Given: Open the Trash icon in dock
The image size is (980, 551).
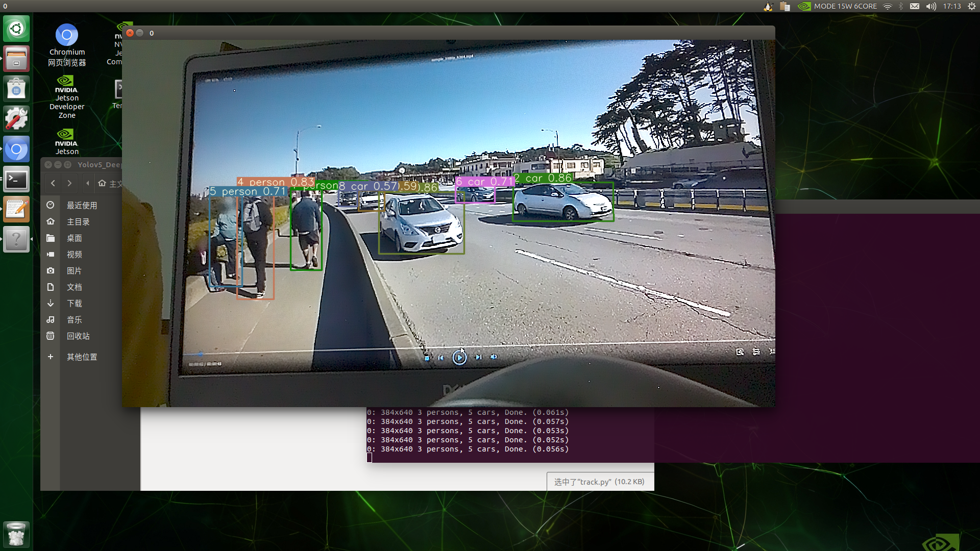Looking at the screenshot, I should pyautogui.click(x=16, y=534).
